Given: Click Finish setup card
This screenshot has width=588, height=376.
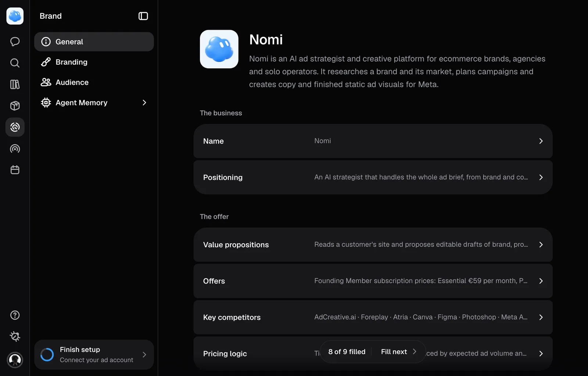Looking at the screenshot, I should 94,355.
